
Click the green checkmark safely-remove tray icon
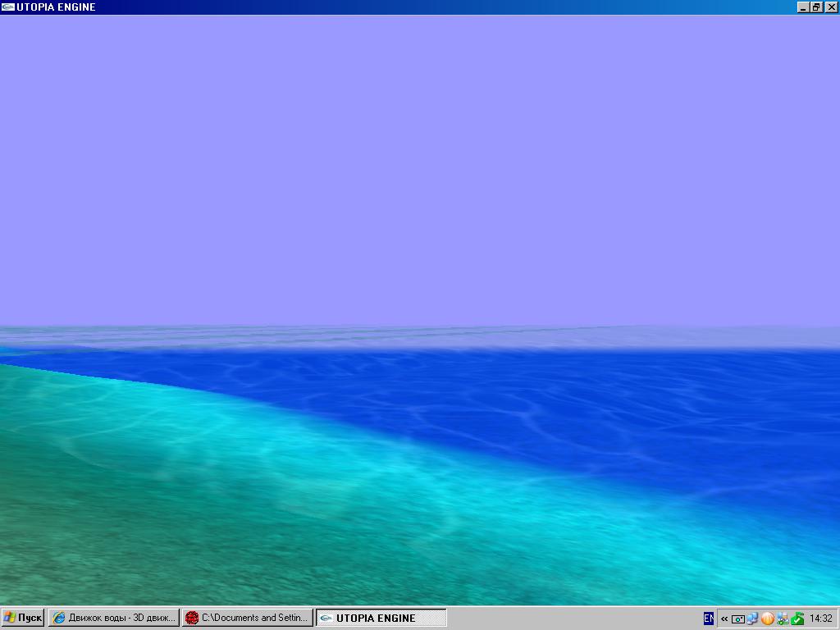click(x=797, y=619)
